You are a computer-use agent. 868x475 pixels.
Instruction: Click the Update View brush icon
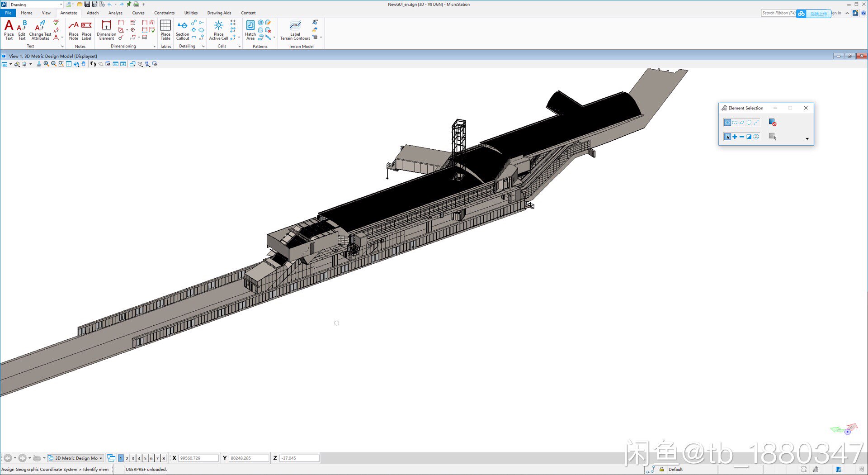point(38,64)
